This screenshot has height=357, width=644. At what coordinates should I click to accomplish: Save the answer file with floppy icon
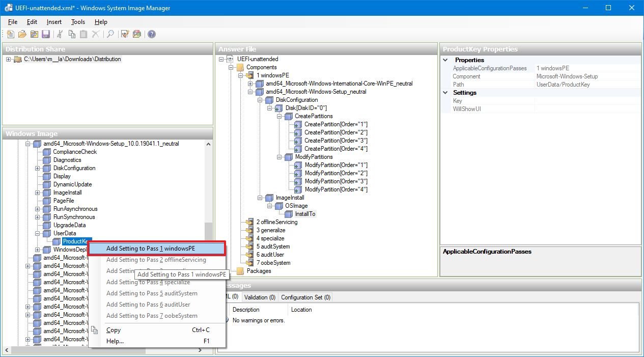tap(46, 34)
